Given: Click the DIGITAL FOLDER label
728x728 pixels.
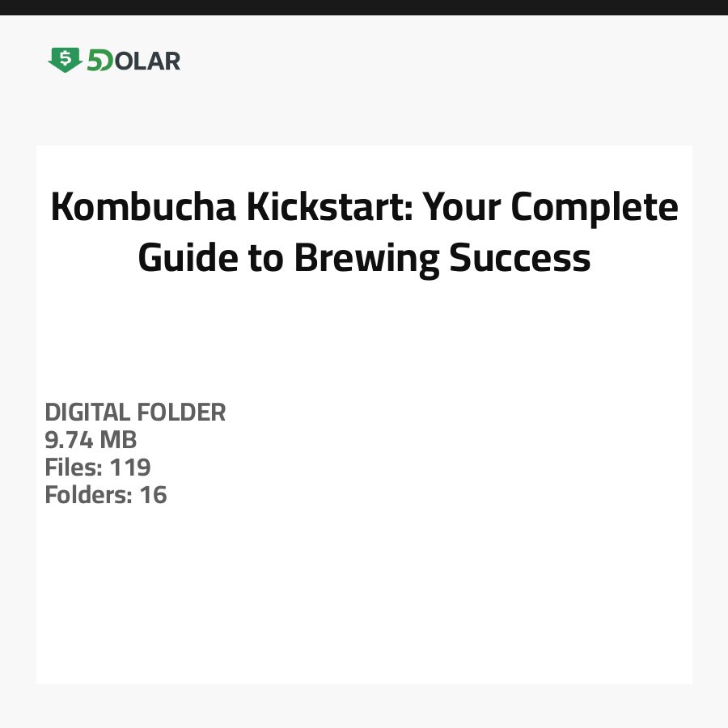Looking at the screenshot, I should pos(135,413).
